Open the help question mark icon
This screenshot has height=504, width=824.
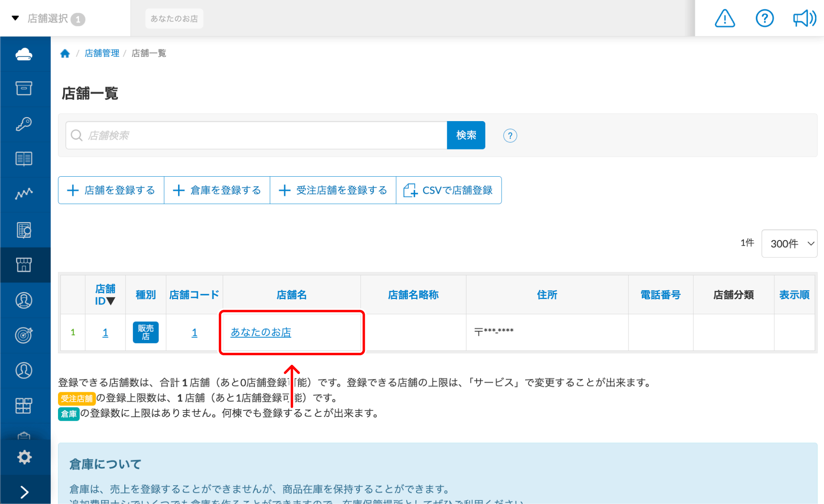point(764,18)
